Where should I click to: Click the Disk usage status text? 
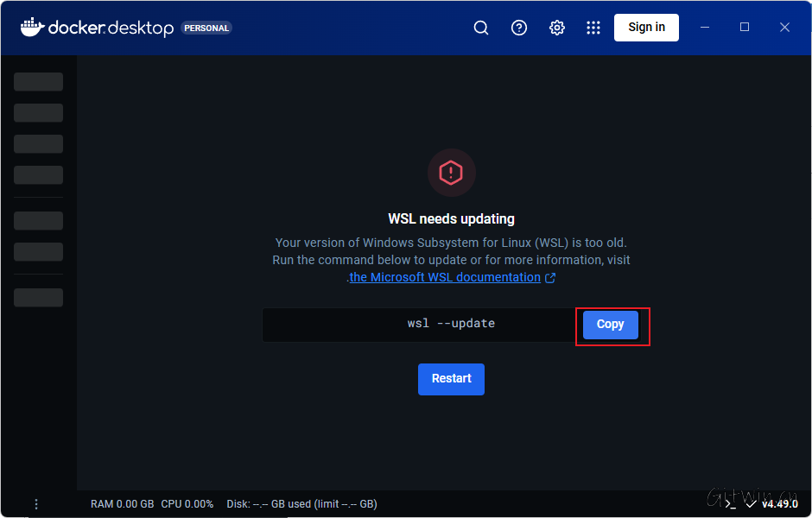click(301, 504)
